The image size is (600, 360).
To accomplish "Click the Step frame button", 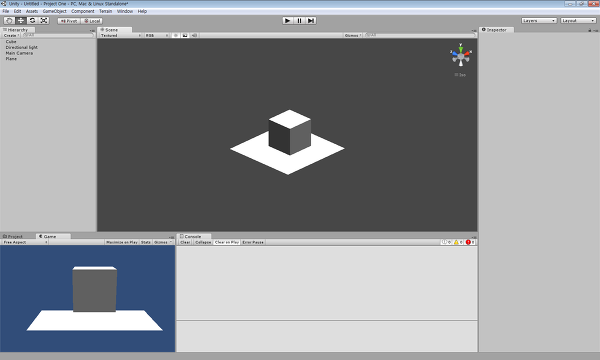I will click(x=311, y=21).
